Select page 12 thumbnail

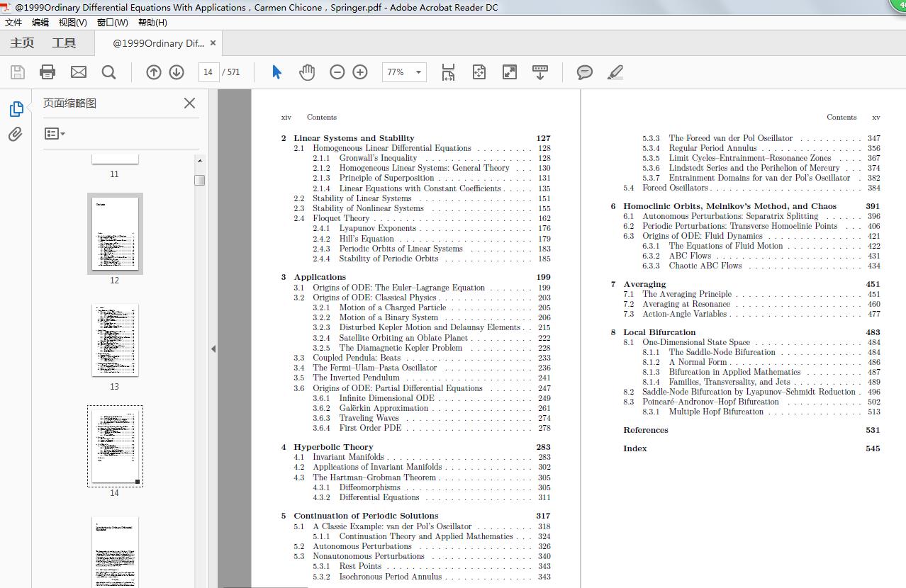click(x=115, y=234)
